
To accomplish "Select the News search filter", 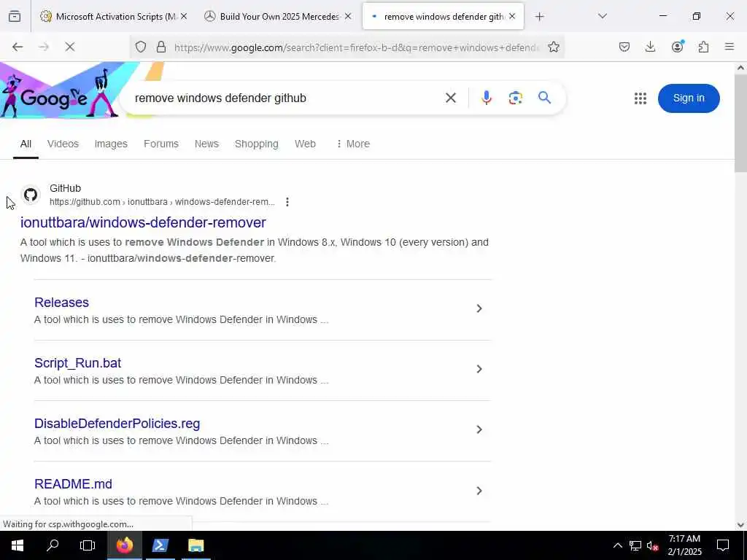I will (x=206, y=144).
